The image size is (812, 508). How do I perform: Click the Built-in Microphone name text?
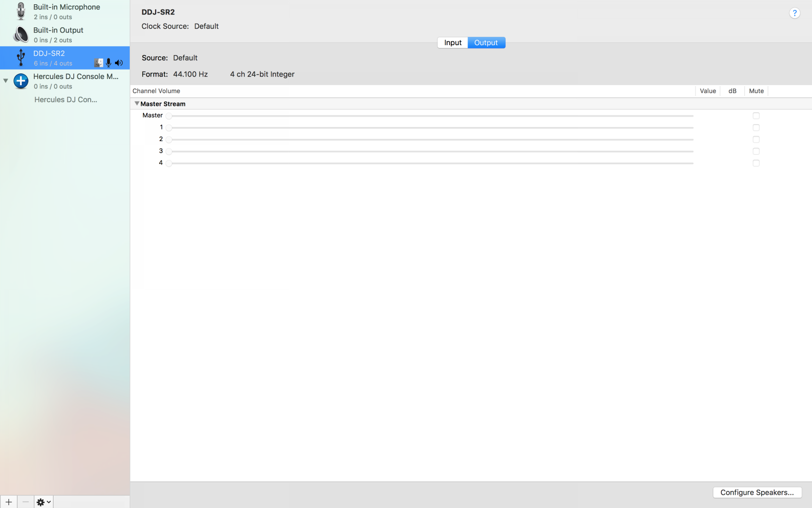tap(67, 7)
